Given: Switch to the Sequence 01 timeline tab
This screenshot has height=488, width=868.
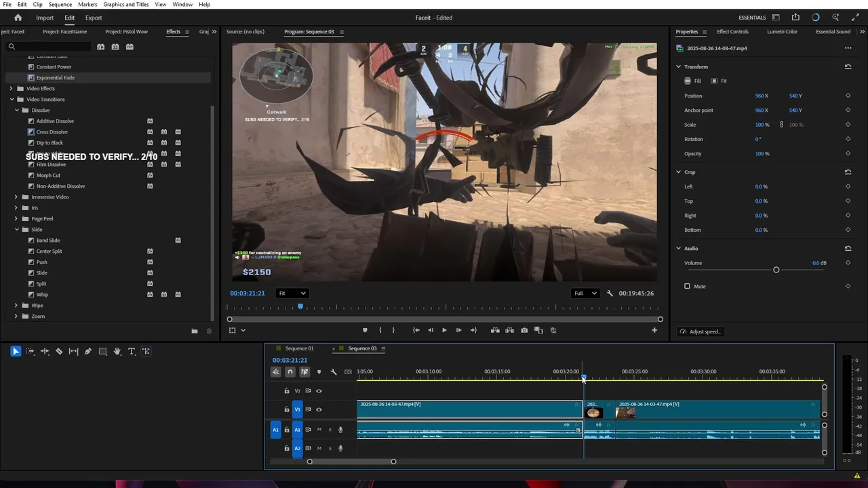Looking at the screenshot, I should [x=300, y=348].
